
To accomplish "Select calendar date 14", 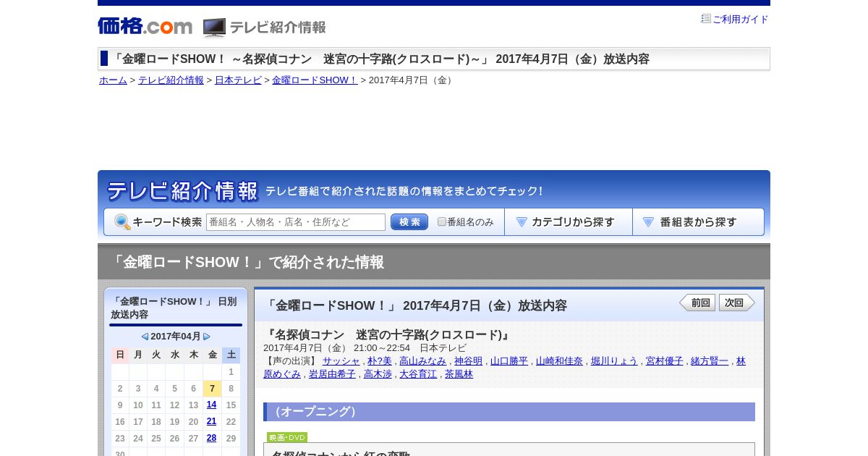I will [211, 405].
